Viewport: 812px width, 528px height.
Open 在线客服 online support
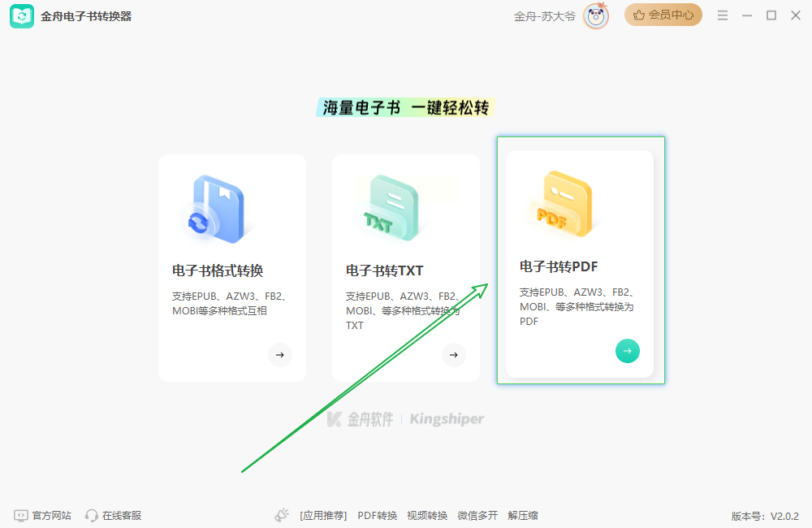coord(122,516)
